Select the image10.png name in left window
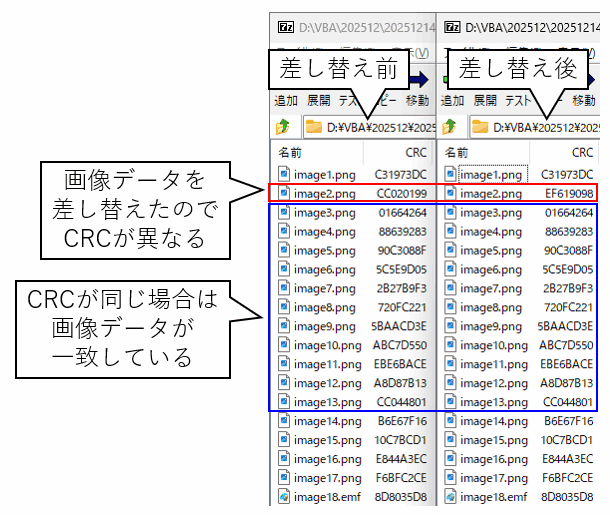The height and width of the screenshot is (515, 610). pyautogui.click(x=328, y=345)
